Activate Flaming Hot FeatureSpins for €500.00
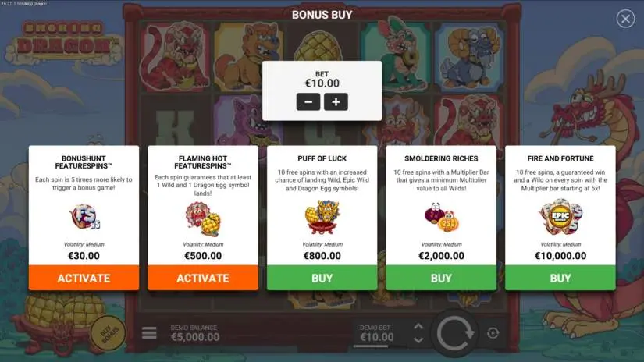Image resolution: width=644 pixels, height=362 pixels. [203, 278]
